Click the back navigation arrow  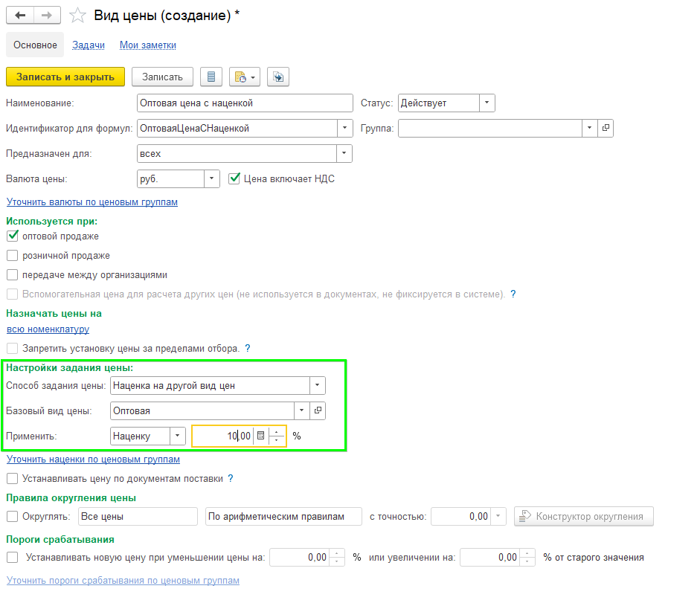(x=20, y=15)
